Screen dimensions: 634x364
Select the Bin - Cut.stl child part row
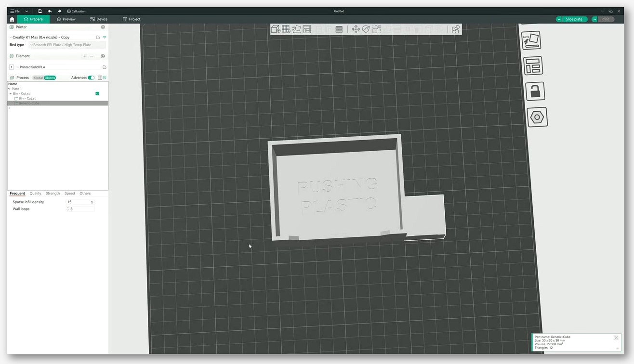click(x=58, y=98)
